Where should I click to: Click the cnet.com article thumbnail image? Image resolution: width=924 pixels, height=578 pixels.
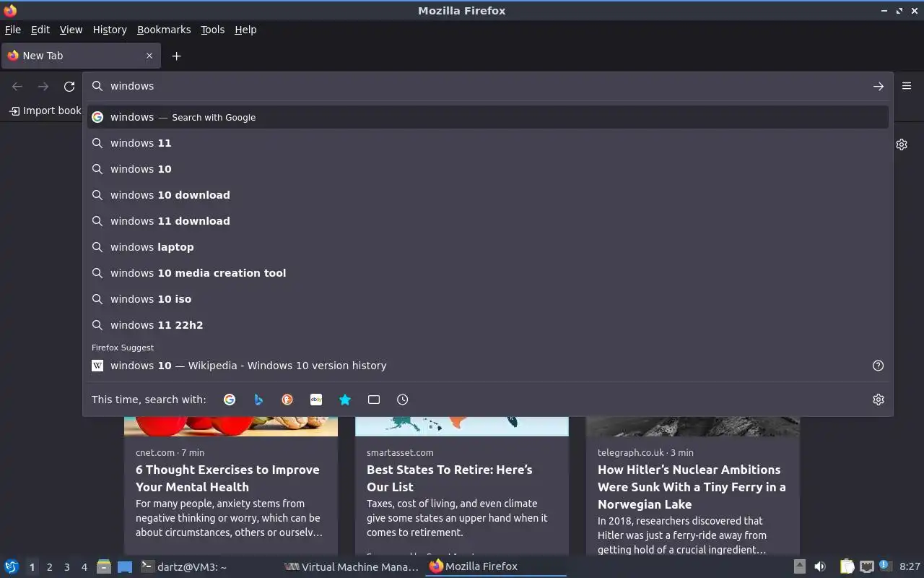tap(231, 426)
